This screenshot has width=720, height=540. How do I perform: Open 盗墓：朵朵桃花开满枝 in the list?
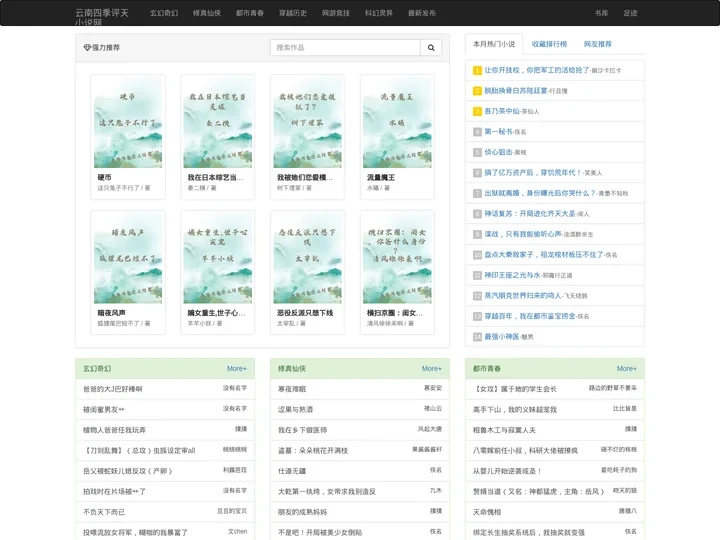tap(313, 450)
